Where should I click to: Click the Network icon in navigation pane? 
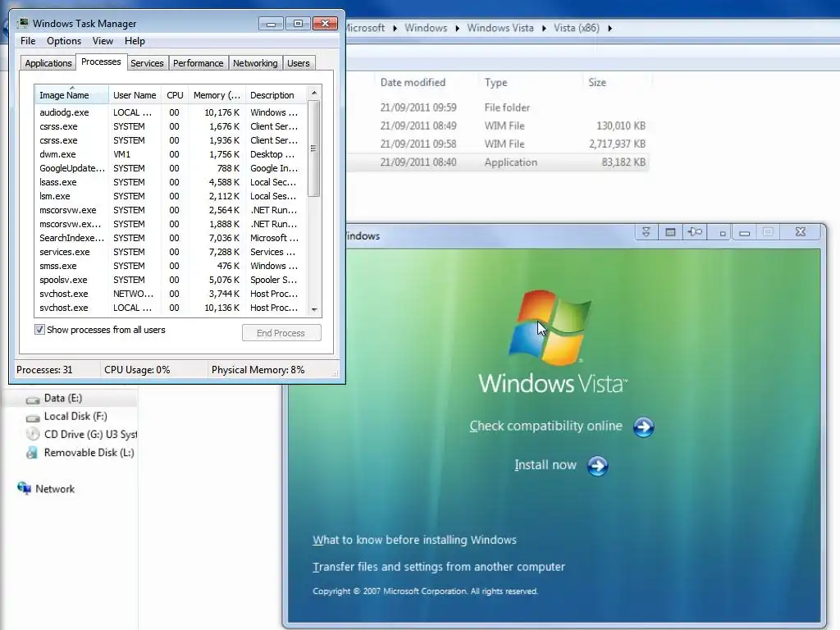tap(24, 488)
